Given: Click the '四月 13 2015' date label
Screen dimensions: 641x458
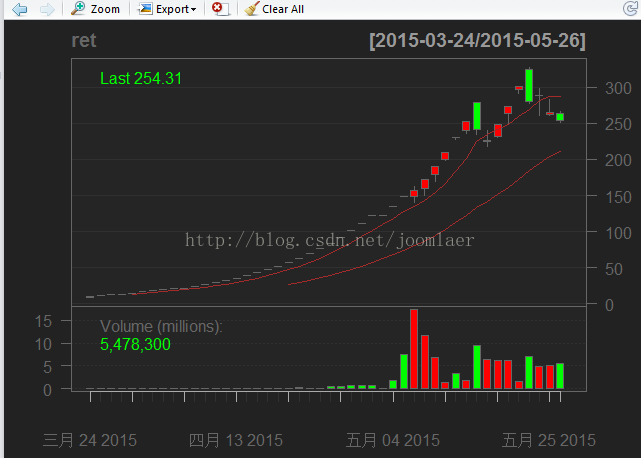Looking at the screenshot, I should (236, 440).
